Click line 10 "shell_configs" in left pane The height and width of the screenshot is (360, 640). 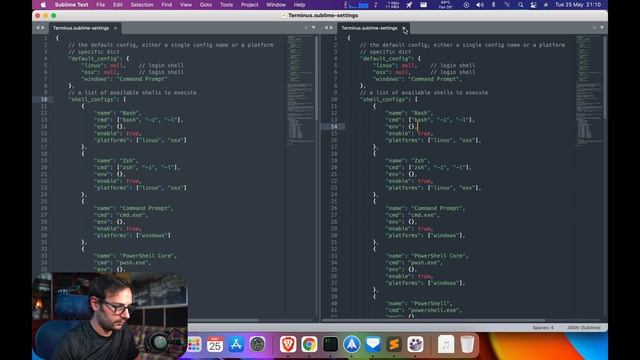point(98,99)
